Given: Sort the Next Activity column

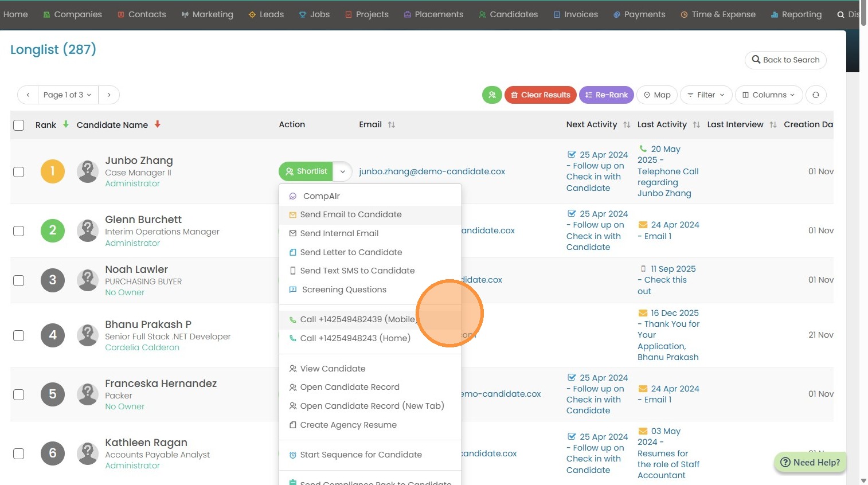Looking at the screenshot, I should point(627,125).
